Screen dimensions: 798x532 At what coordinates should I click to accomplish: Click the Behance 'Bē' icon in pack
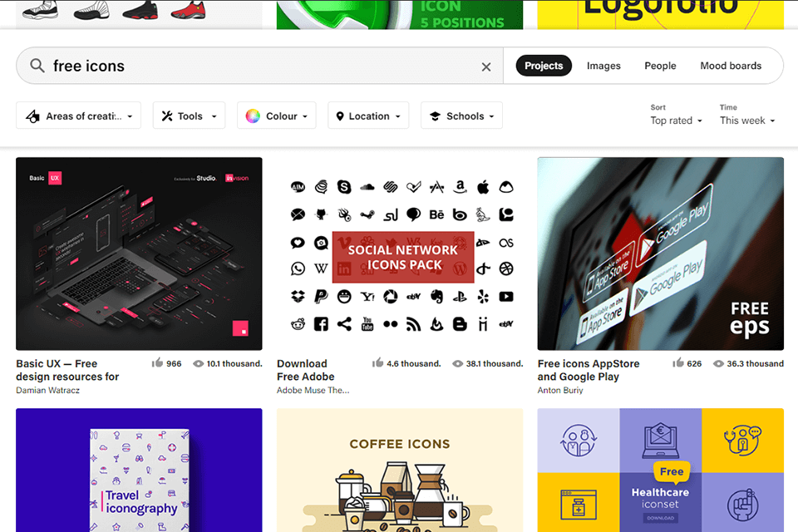click(436, 214)
